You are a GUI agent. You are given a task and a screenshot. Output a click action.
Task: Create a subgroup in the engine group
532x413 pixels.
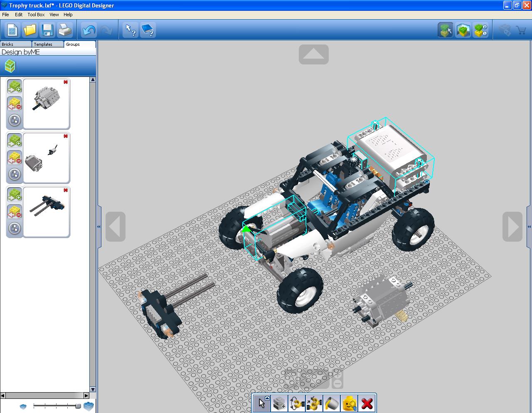coord(15,121)
